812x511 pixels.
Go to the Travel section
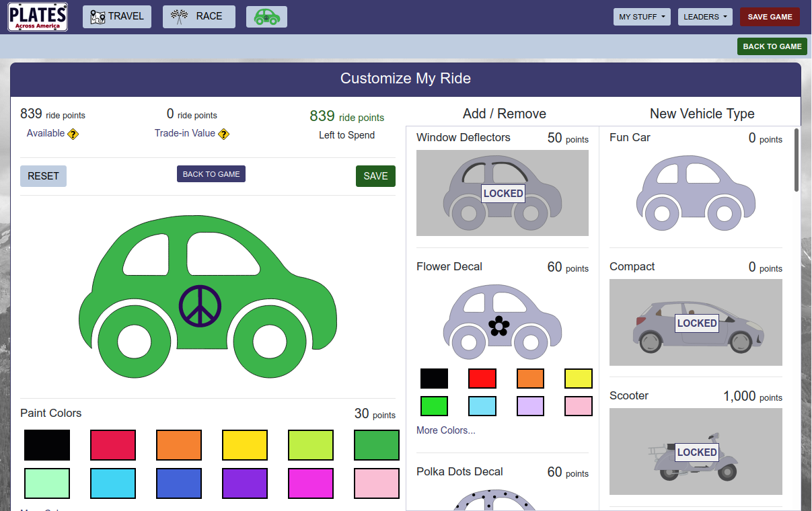(x=117, y=17)
